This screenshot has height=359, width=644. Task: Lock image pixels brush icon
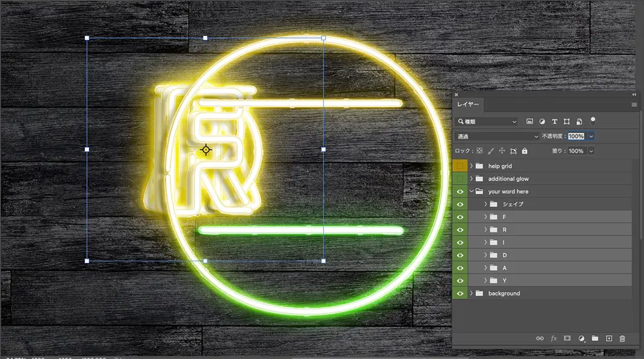pos(491,151)
